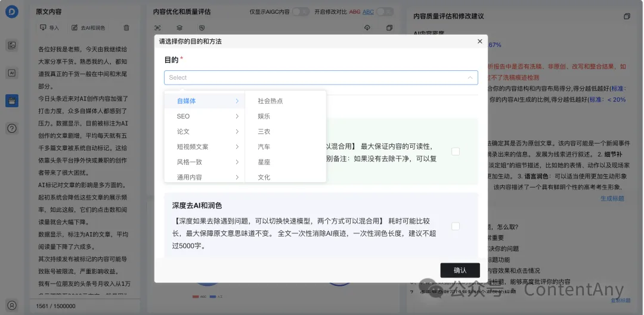Toggle the 仅显示AIGC内容 switch
This screenshot has width=644, height=315.
click(x=301, y=11)
